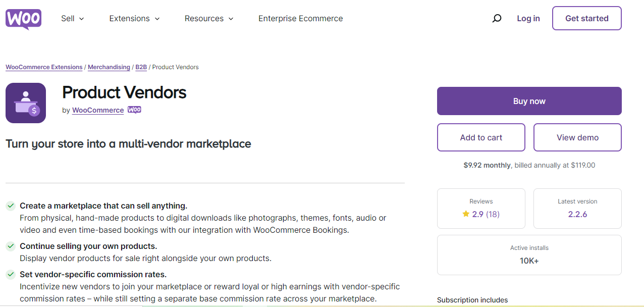
Task: Open the 2.9 (18) reviews card
Action: point(481,209)
